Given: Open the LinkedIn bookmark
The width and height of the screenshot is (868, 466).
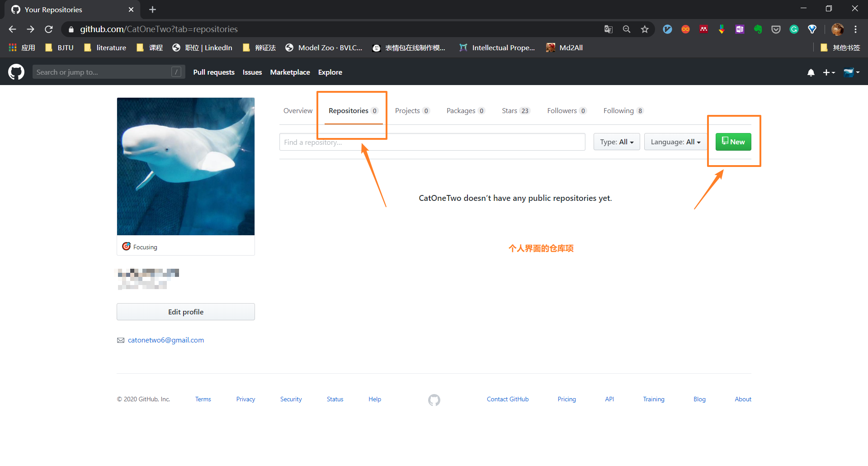Looking at the screenshot, I should (202, 48).
